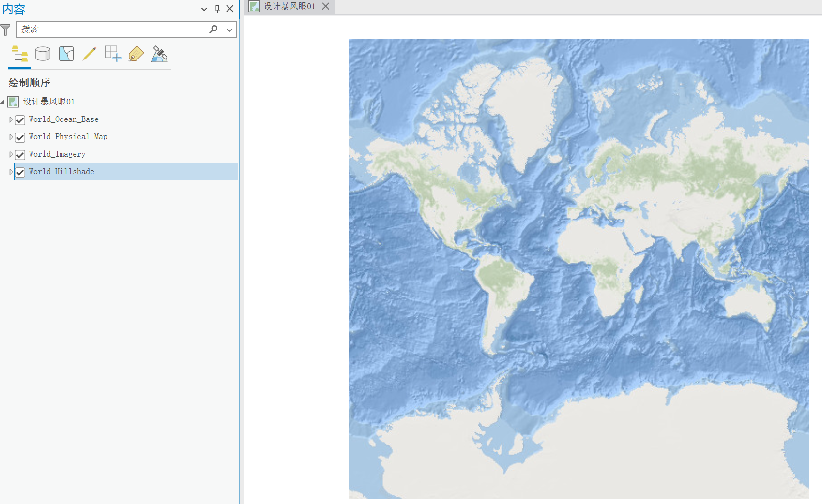Select the World_Ocean_Base layer name
Viewport: 822px width, 504px height.
pos(63,119)
